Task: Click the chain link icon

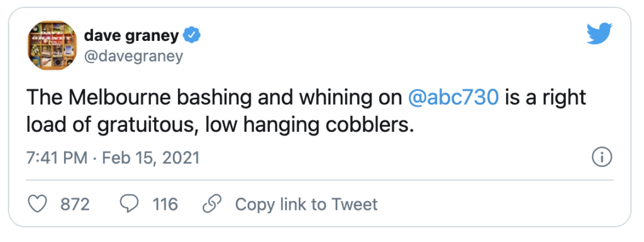Action: tap(213, 204)
